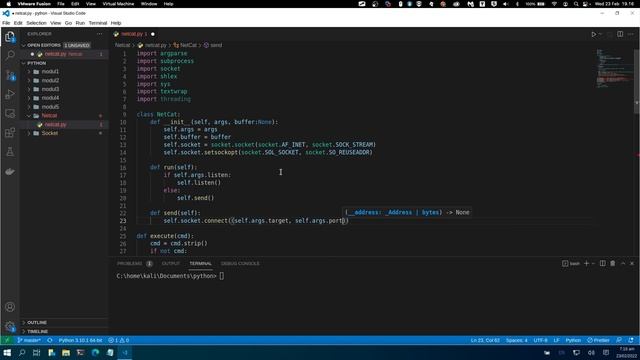Open the Accounts menu icon

tap(10, 307)
